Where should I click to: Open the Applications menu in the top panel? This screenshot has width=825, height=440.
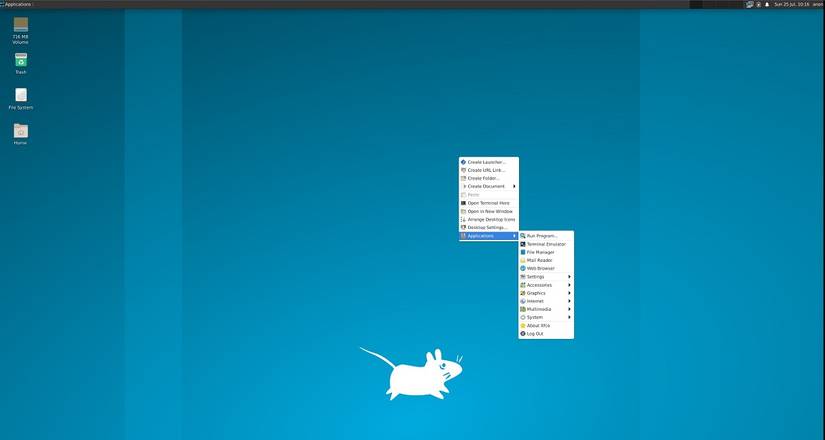(16, 4)
